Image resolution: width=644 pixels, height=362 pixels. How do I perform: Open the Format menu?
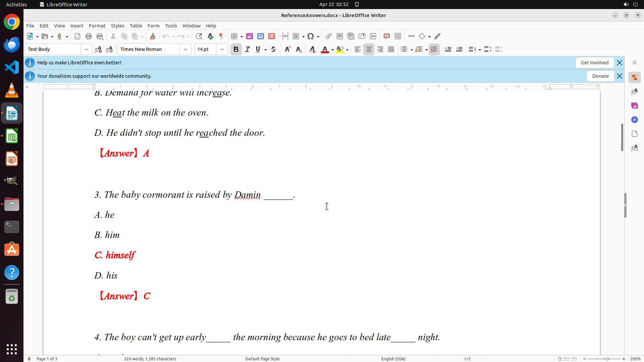(x=97, y=26)
